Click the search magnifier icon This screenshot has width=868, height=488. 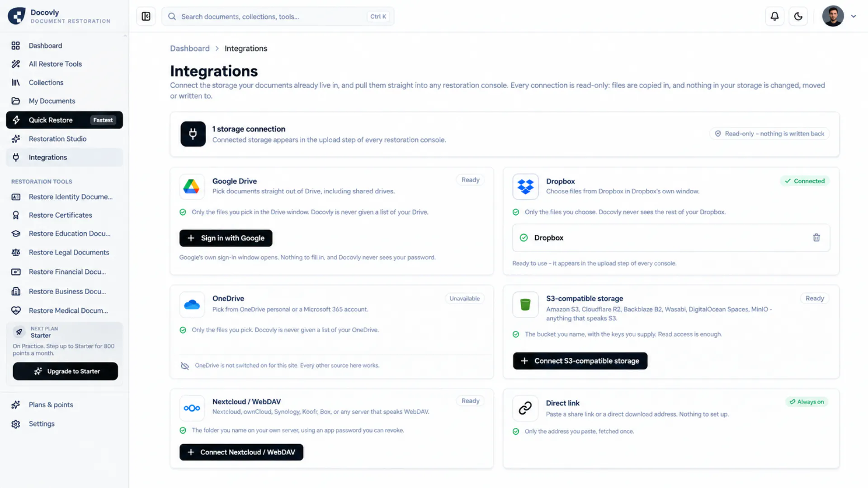(172, 17)
